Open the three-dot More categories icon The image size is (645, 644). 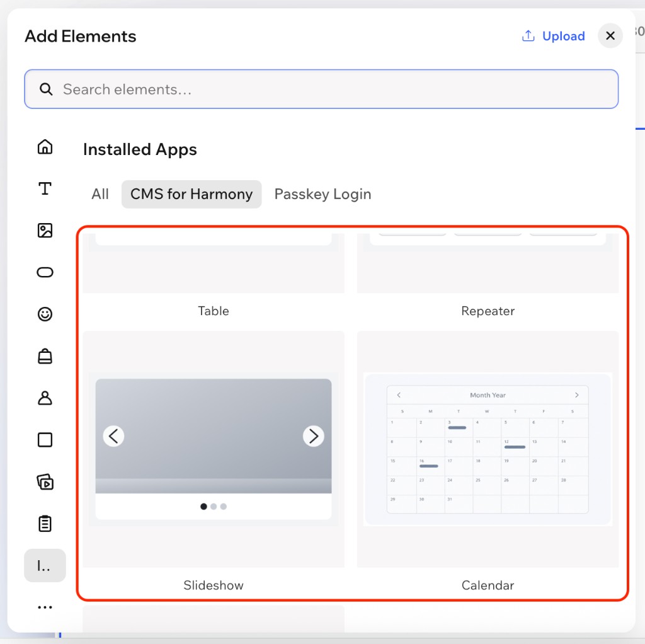click(x=45, y=607)
